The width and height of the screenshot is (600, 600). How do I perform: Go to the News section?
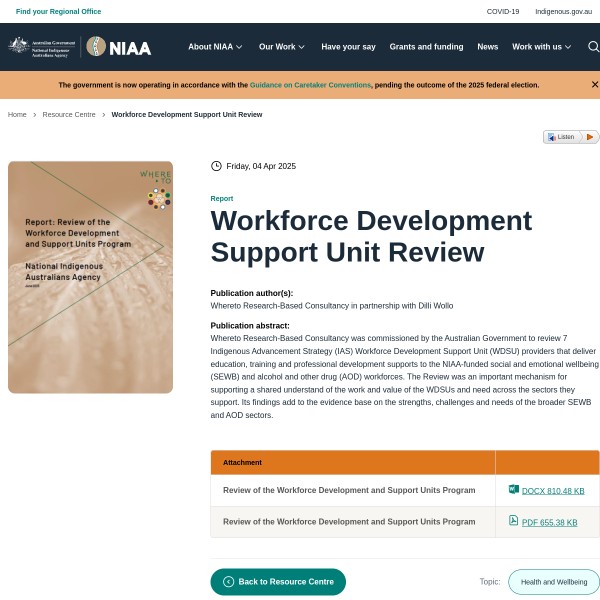coord(487,47)
